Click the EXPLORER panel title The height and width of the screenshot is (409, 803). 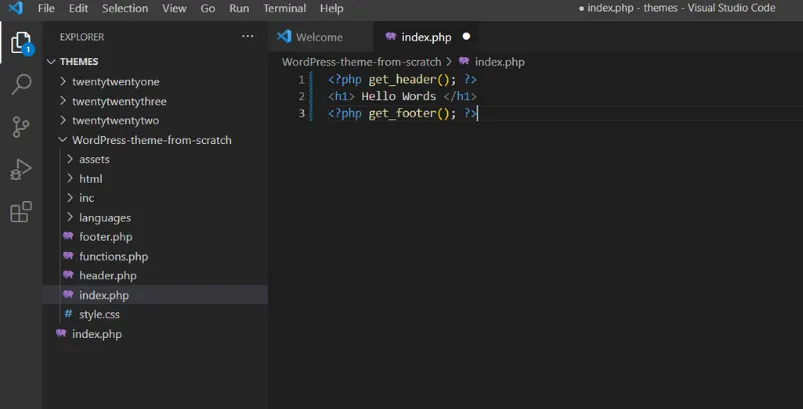[82, 37]
